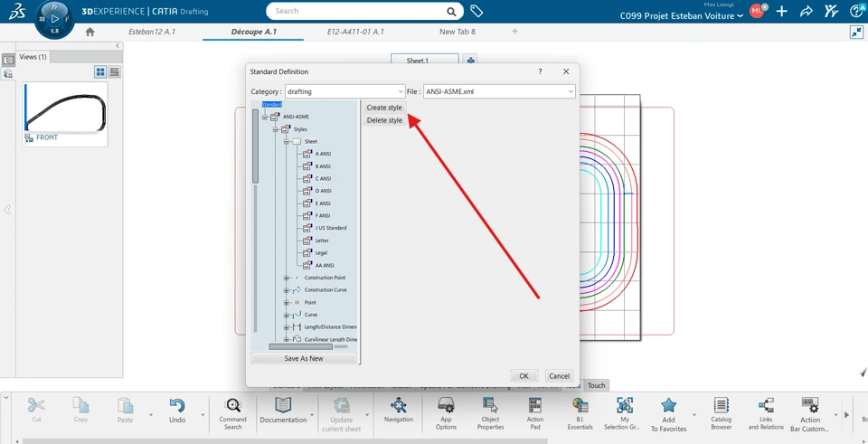Open the Action Pad
This screenshot has height=444, width=868.
535,413
